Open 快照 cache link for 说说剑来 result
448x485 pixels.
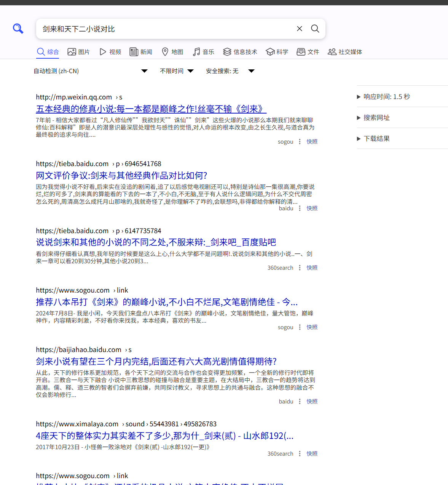(x=312, y=268)
